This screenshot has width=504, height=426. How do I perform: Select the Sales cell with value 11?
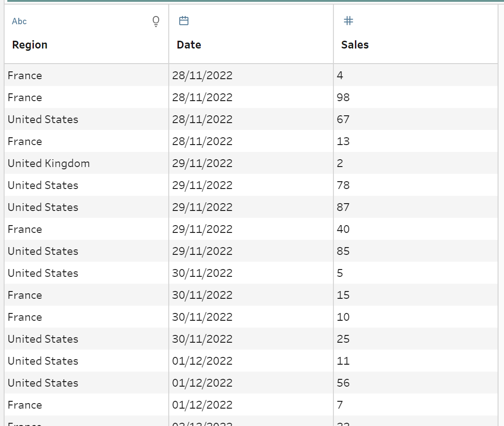click(343, 361)
